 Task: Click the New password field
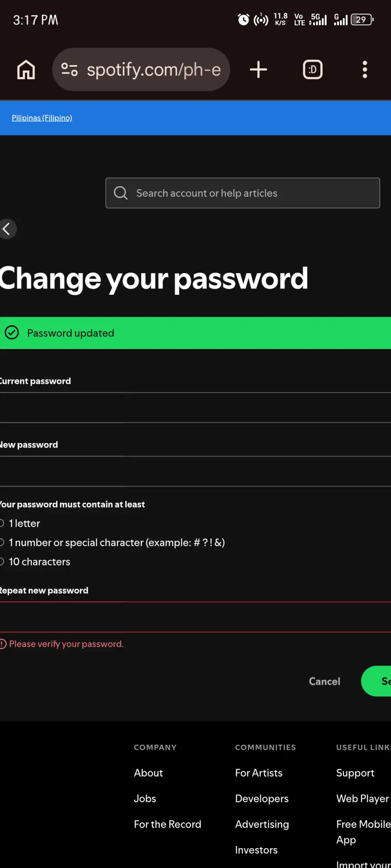click(195, 472)
